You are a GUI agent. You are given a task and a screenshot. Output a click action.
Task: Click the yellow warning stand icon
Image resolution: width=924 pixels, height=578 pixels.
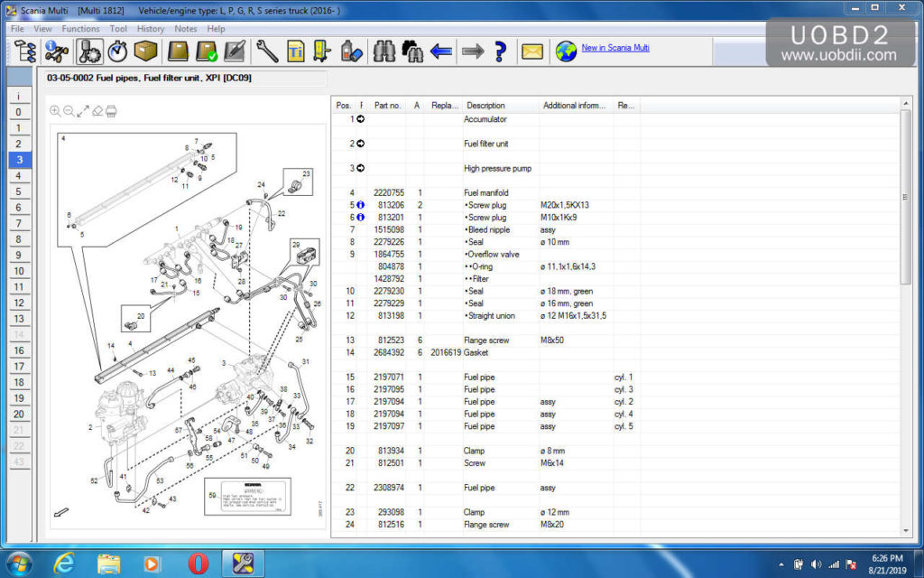click(x=322, y=51)
